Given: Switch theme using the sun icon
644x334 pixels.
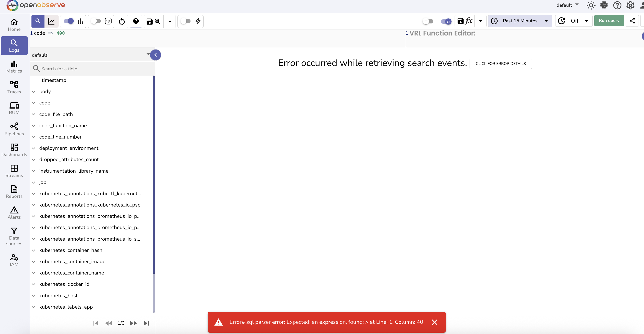Looking at the screenshot, I should 591,5.
